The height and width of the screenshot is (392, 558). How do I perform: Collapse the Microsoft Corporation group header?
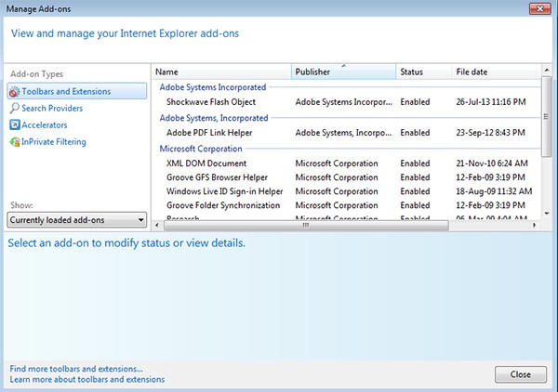[201, 149]
